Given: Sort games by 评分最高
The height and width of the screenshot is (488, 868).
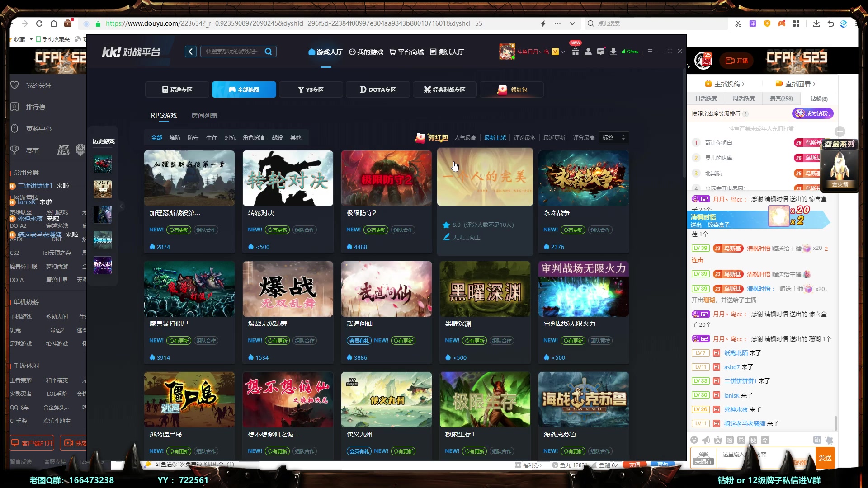Looking at the screenshot, I should (584, 137).
